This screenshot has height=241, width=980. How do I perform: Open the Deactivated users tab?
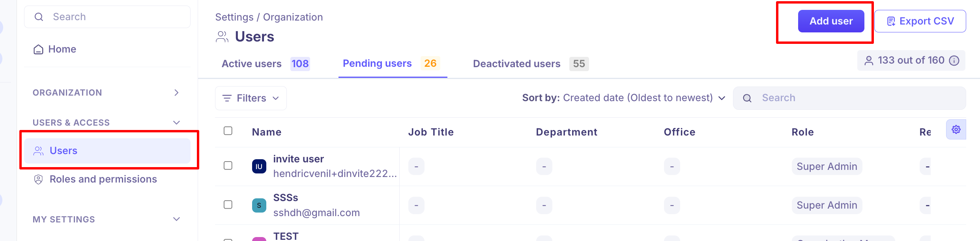(x=531, y=64)
